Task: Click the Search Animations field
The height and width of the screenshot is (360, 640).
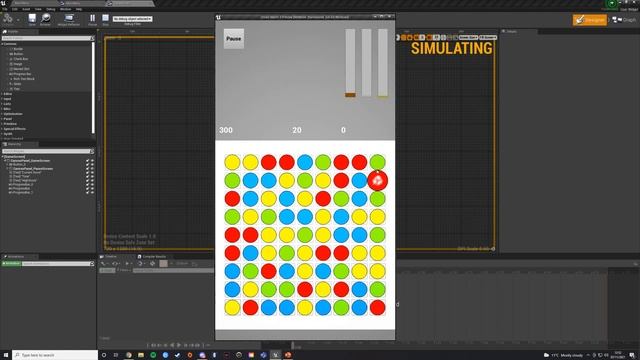Action: pyautogui.click(x=58, y=264)
